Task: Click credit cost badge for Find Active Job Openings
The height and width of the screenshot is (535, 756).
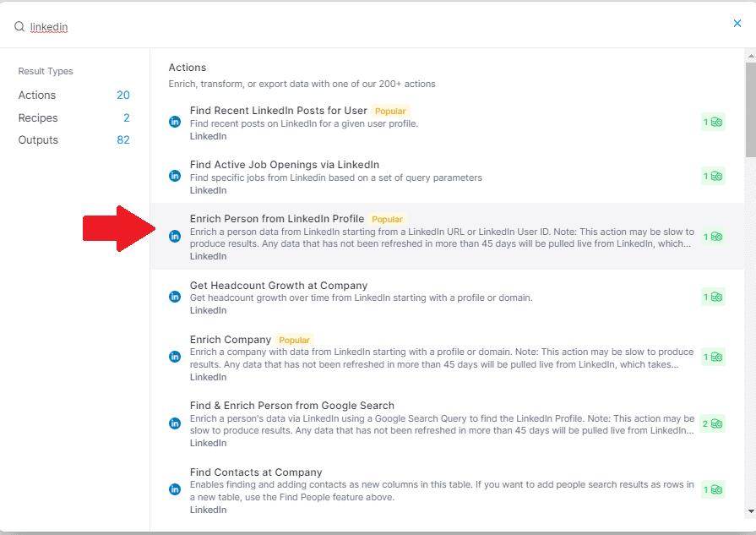Action: (713, 176)
